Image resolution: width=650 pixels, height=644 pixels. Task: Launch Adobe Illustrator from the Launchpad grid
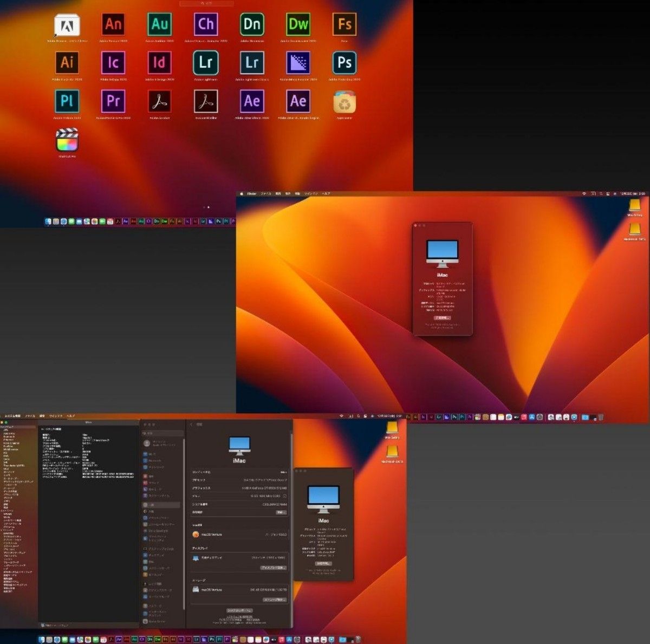click(x=67, y=62)
